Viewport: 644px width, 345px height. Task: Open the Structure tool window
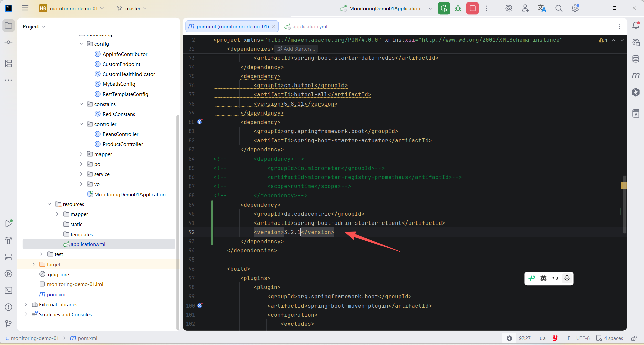(9, 63)
